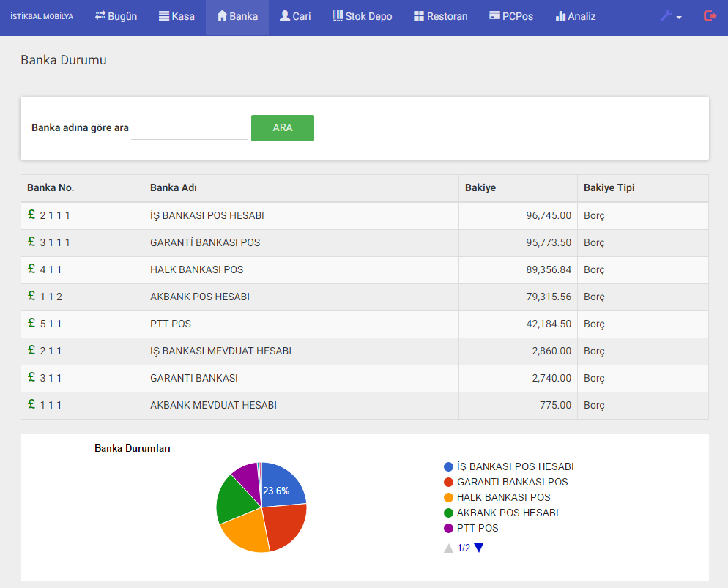This screenshot has height=588, width=728.
Task: Open the Kasa menu
Action: 177,16
